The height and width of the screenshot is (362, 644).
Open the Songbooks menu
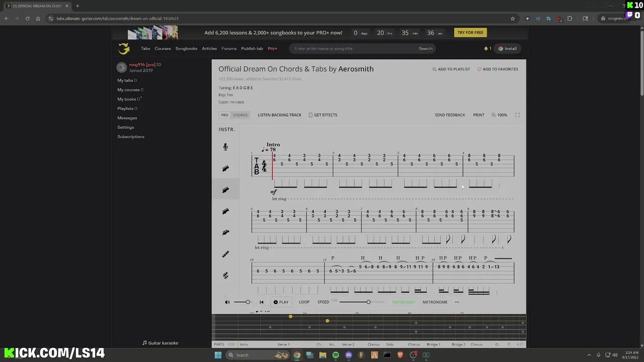(x=186, y=49)
